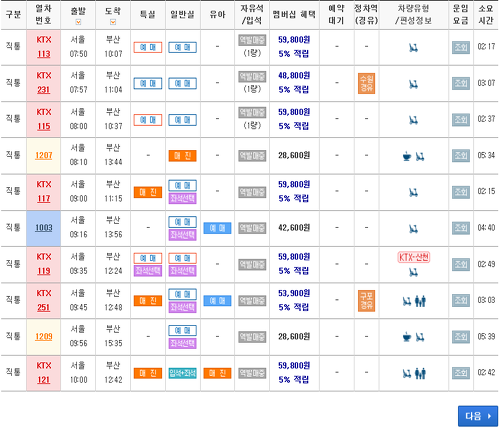
Task: Open train number link 1209
Action: [x=44, y=337]
